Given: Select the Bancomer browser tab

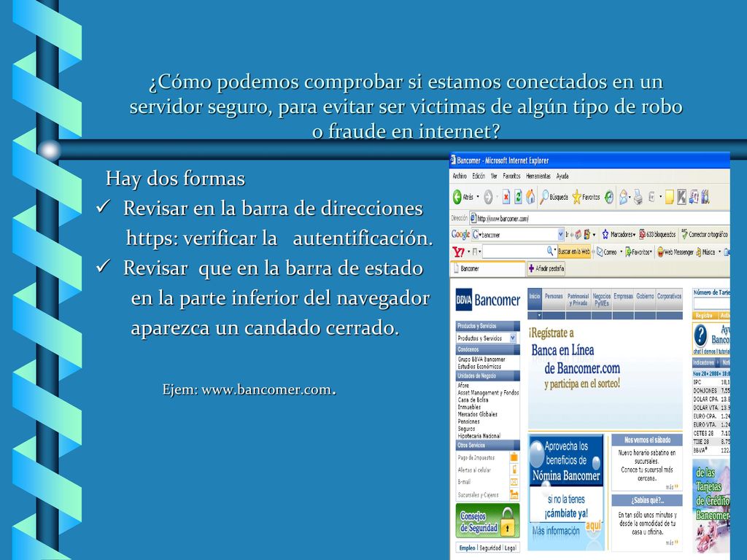Looking at the screenshot, I should (x=487, y=268).
